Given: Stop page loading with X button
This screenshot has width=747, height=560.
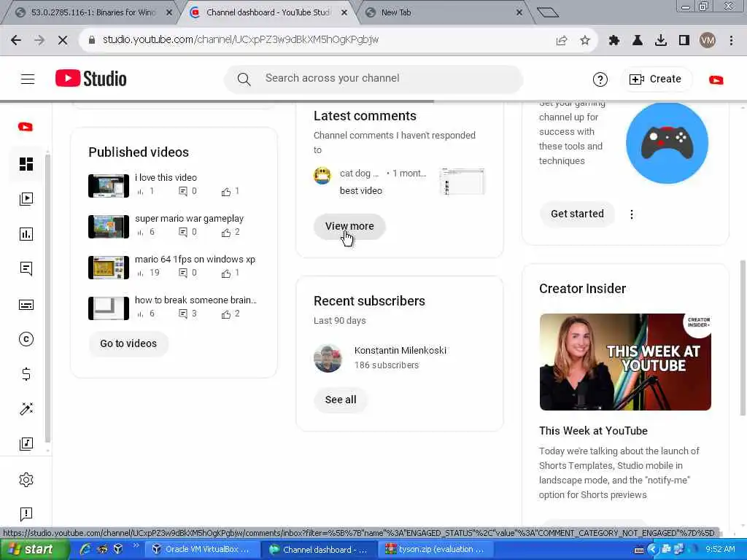Looking at the screenshot, I should point(63,40).
